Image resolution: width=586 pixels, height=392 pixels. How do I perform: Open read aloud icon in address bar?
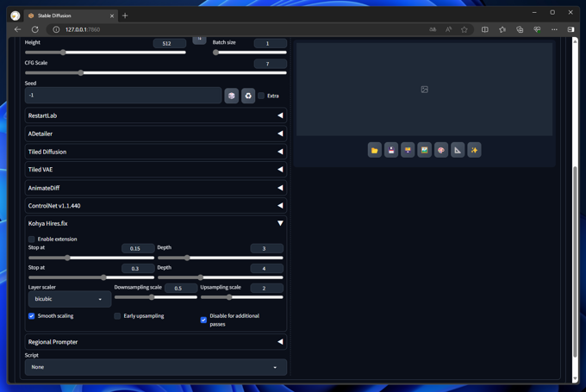(x=448, y=29)
